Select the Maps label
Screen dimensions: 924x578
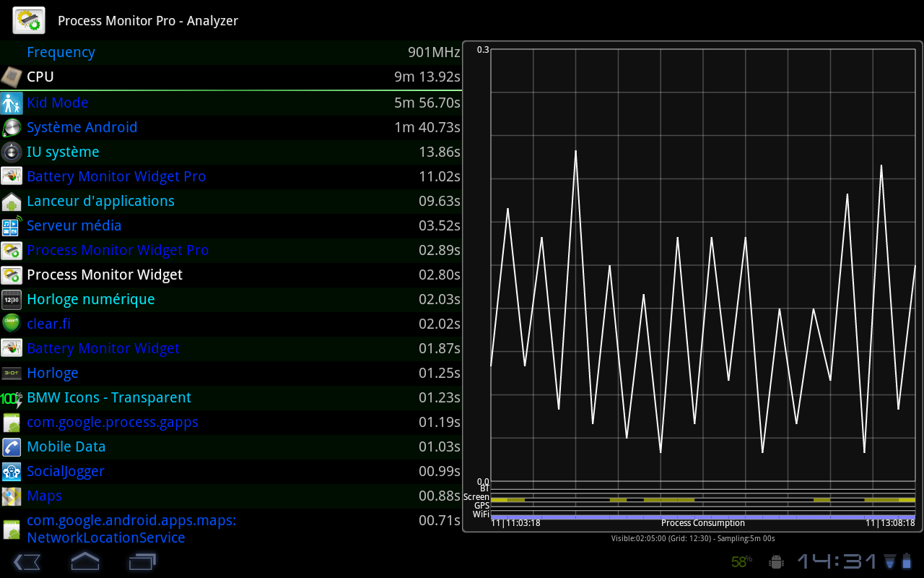(x=45, y=496)
